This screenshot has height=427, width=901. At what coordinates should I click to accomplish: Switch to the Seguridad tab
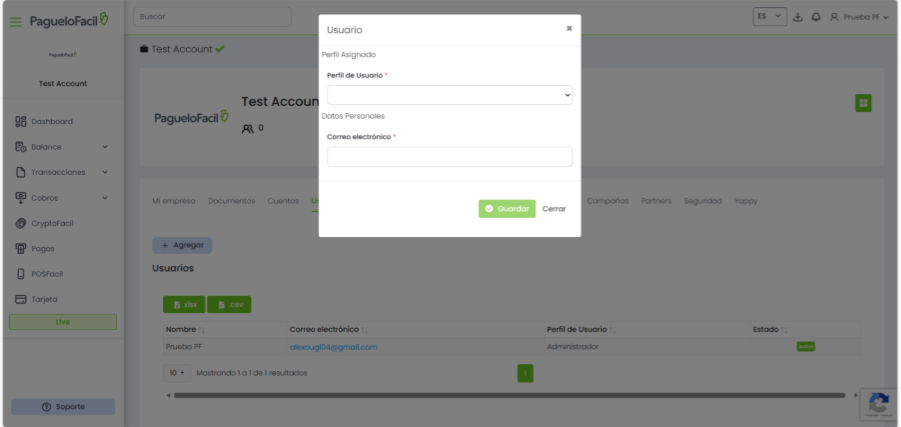(x=702, y=201)
